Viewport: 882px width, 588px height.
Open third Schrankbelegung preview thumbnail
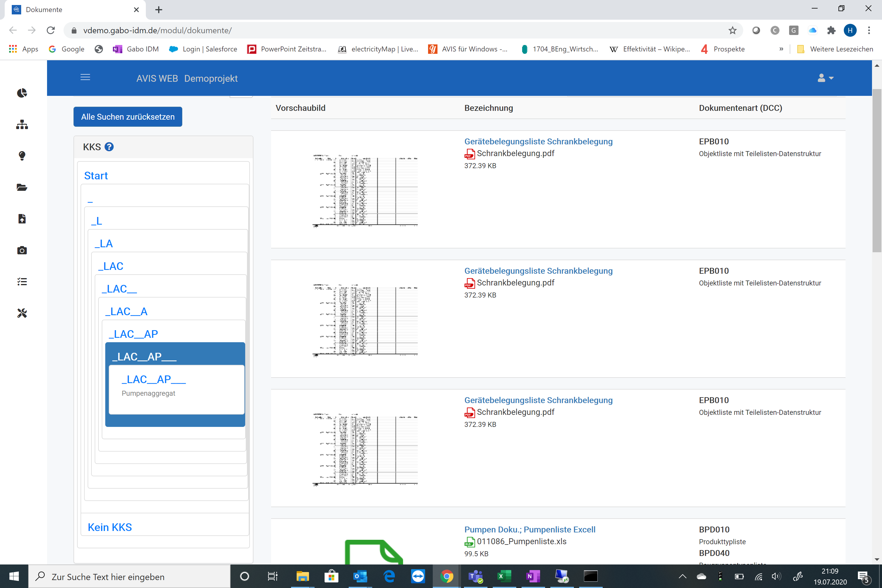click(x=365, y=449)
